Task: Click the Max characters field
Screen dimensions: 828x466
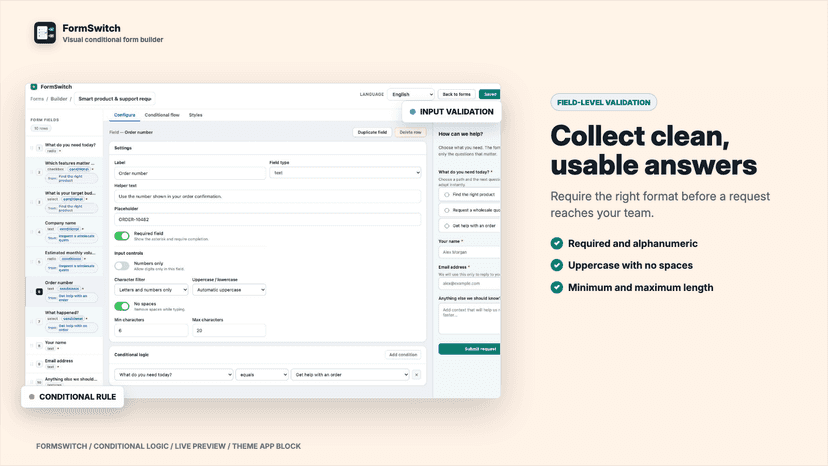Action: click(229, 330)
